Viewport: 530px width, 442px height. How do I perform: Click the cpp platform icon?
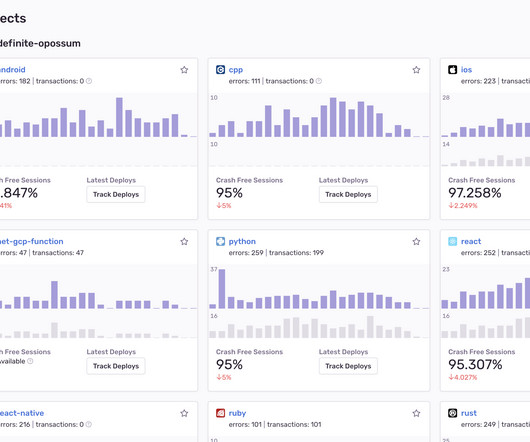(x=220, y=70)
